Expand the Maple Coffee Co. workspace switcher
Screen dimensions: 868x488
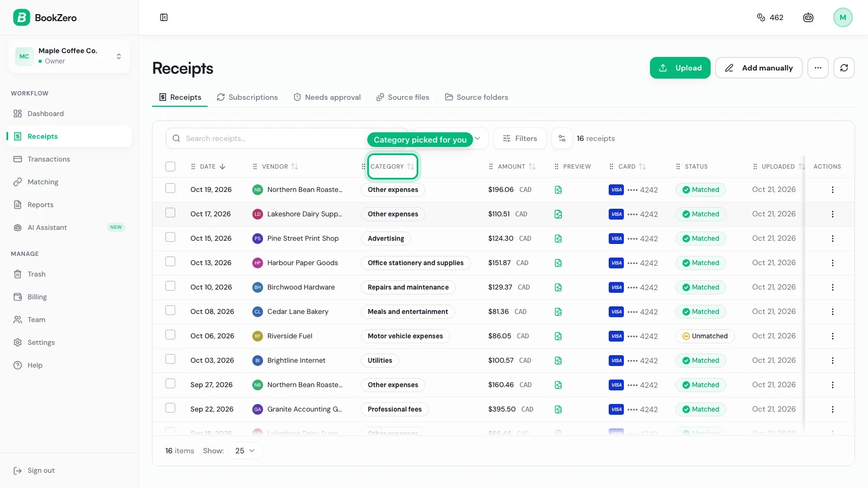coord(69,56)
